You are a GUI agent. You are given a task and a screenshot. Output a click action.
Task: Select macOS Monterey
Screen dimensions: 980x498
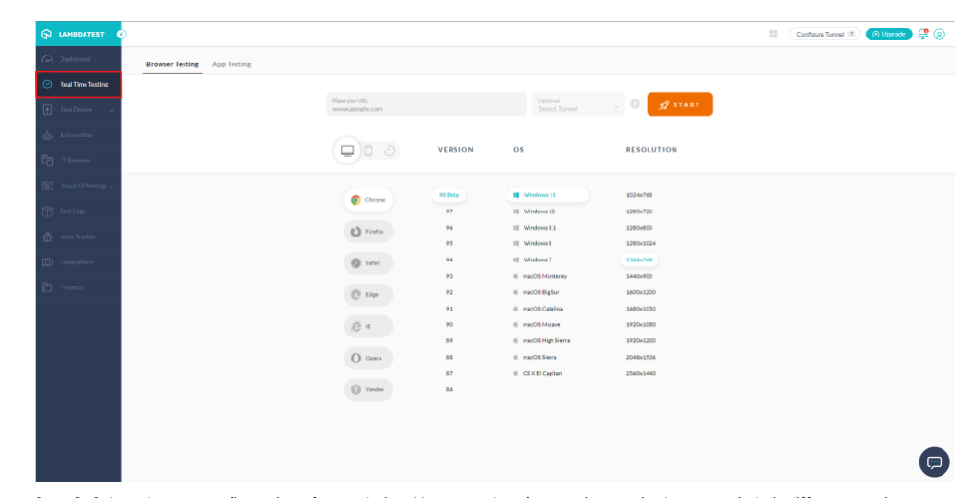point(540,276)
